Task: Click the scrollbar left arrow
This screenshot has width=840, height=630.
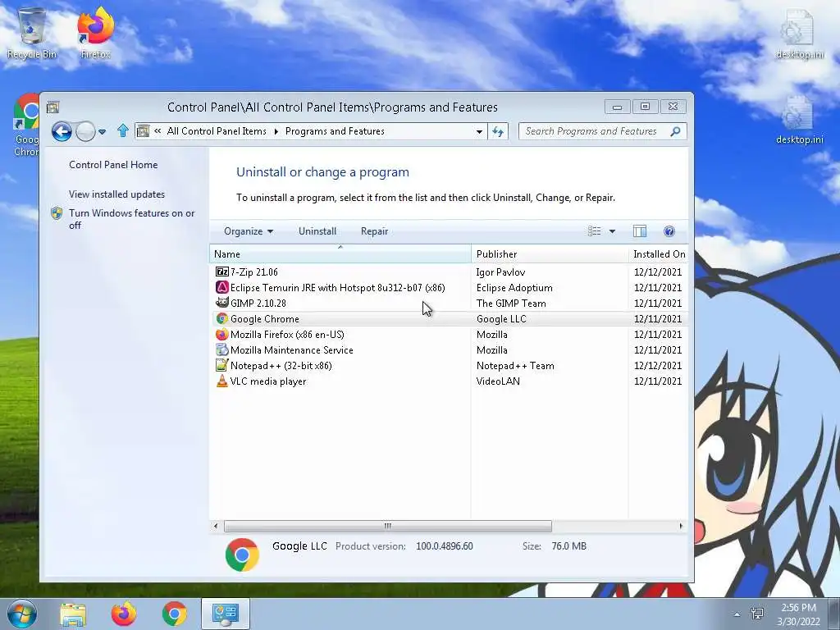Action: (x=216, y=526)
